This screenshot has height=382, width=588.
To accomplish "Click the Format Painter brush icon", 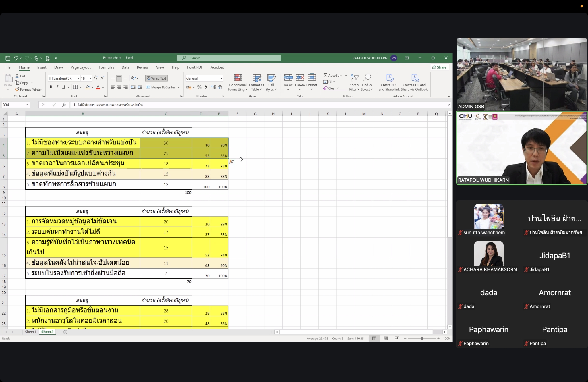I will [x=17, y=90].
